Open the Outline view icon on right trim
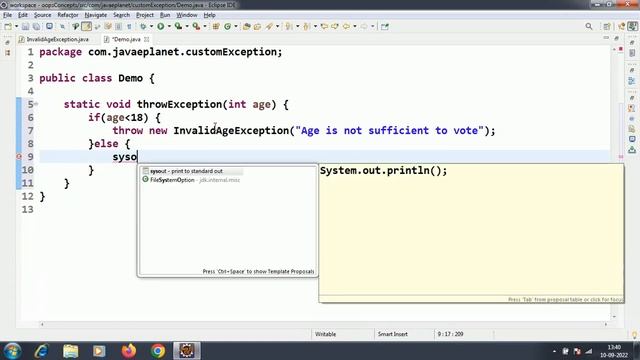Screen dimensions: 640x360 [x=632, y=81]
